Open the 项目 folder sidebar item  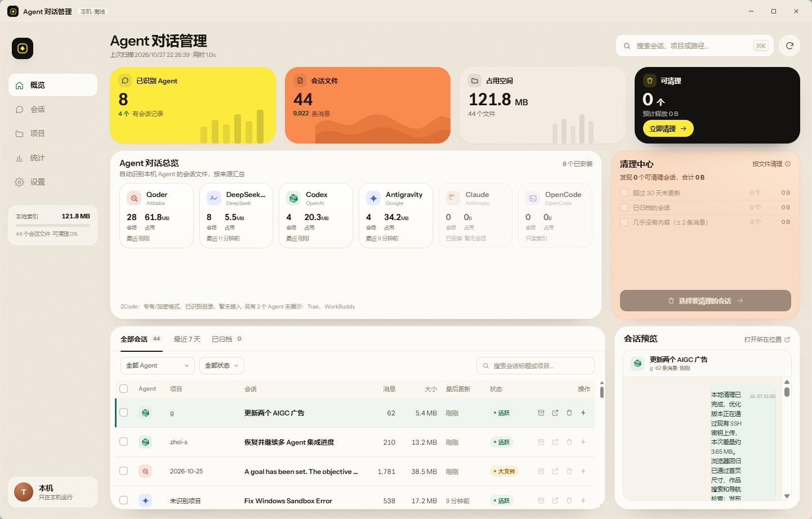[x=53, y=133]
